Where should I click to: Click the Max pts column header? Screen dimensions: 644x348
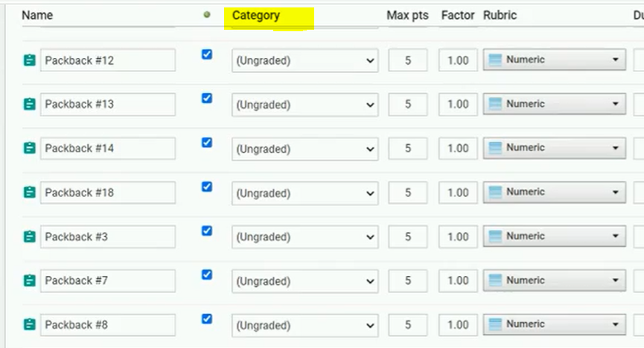point(407,15)
